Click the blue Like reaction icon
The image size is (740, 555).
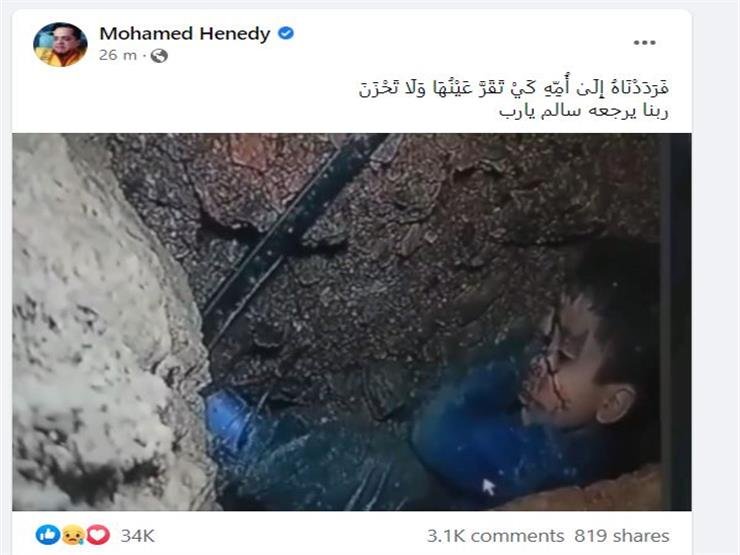point(48,535)
